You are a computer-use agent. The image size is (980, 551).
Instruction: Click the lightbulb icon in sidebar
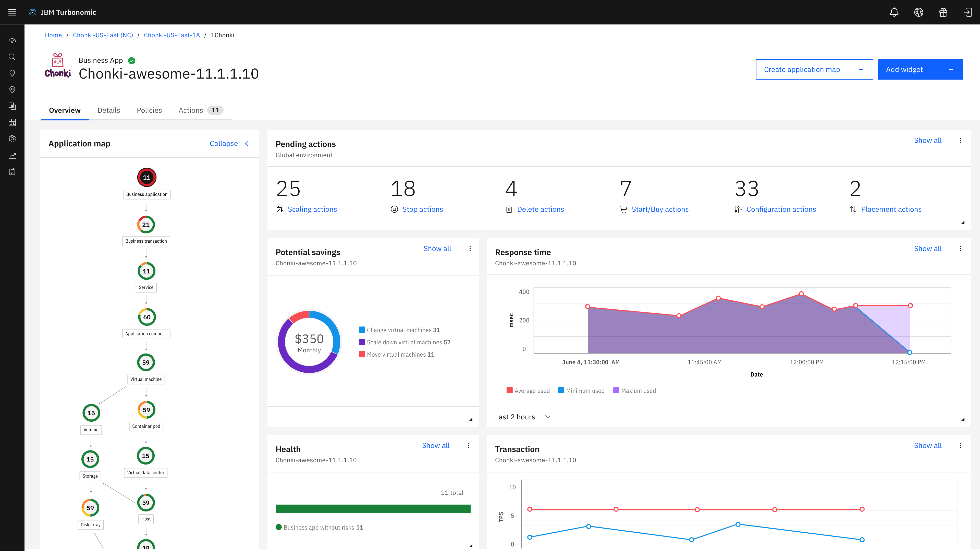coord(12,73)
